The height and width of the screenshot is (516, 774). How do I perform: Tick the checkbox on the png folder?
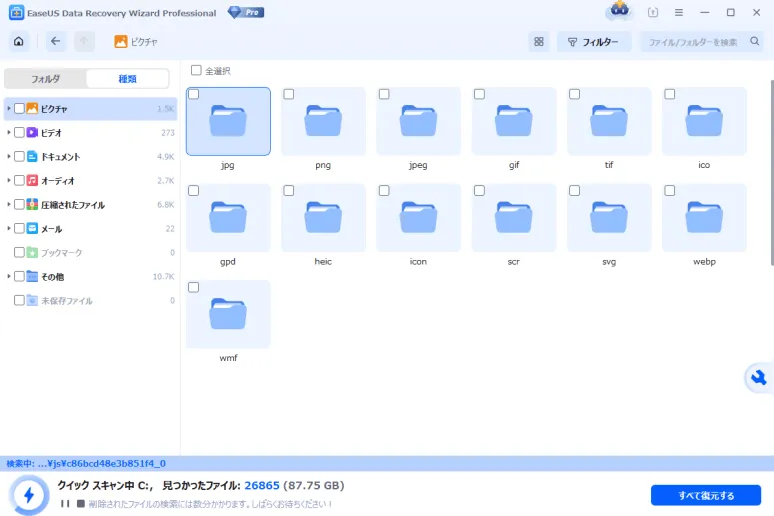289,94
